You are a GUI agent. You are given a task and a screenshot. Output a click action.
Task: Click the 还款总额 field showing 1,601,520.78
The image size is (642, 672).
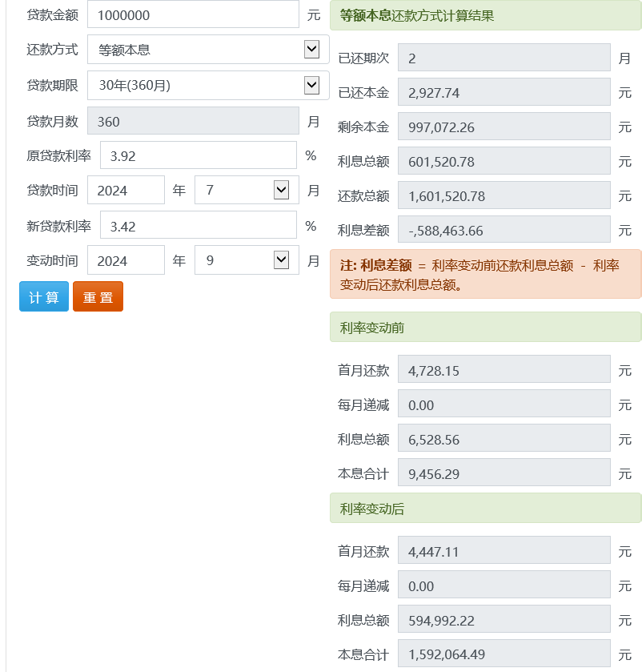504,195
